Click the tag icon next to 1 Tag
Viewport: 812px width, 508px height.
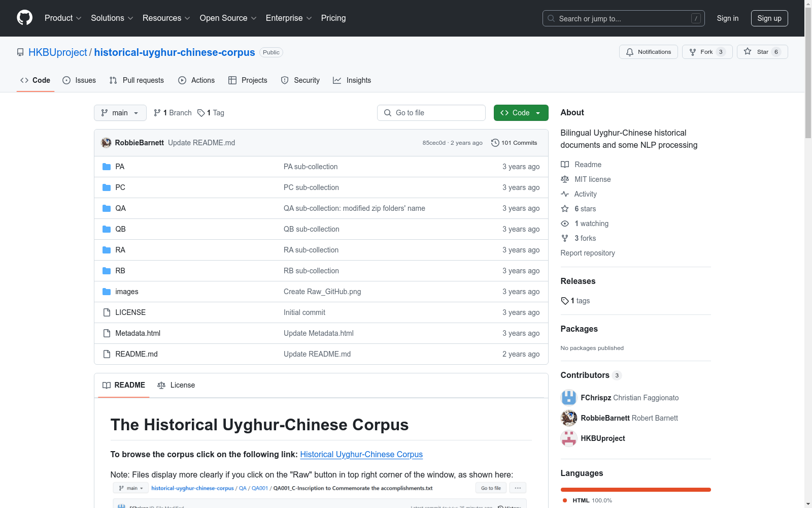click(201, 113)
